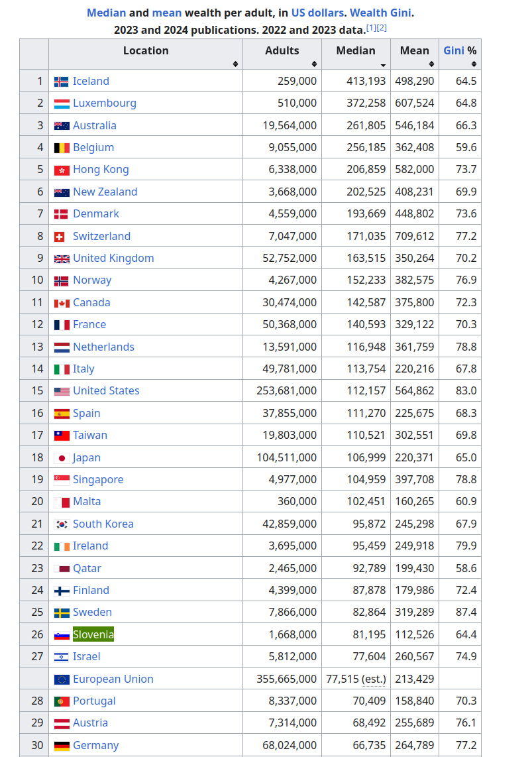Click the Location column header
Image resolution: width=532 pixels, height=757 pixels.
[146, 54]
